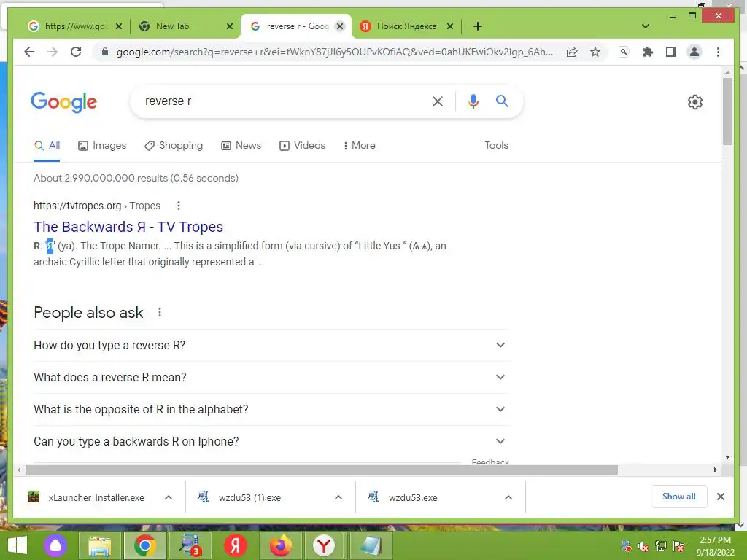Toggle the Chrome side panel
747x560 pixels.
point(671,52)
